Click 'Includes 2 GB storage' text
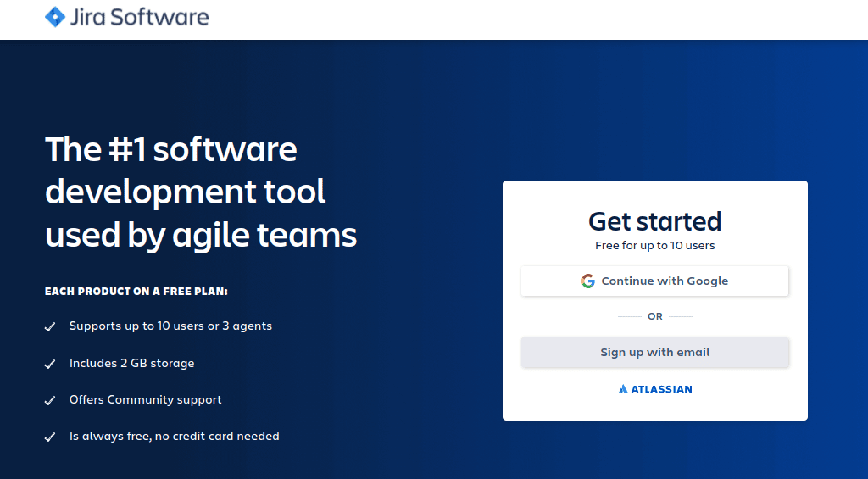 [x=131, y=363]
